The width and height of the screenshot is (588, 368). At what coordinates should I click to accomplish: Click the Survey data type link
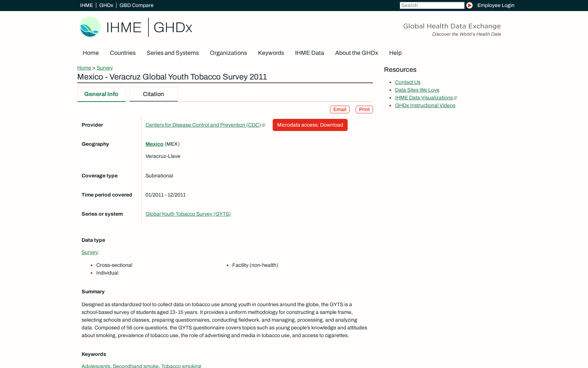pos(90,252)
